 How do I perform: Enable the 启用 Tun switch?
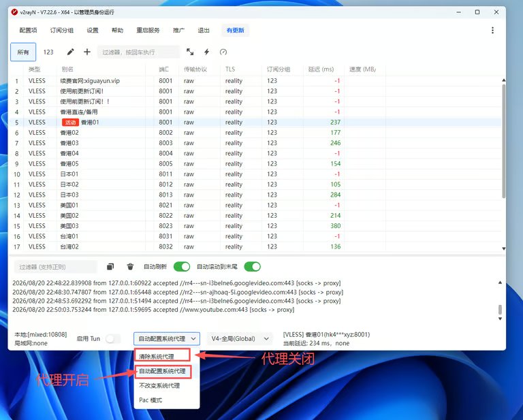pos(113,339)
